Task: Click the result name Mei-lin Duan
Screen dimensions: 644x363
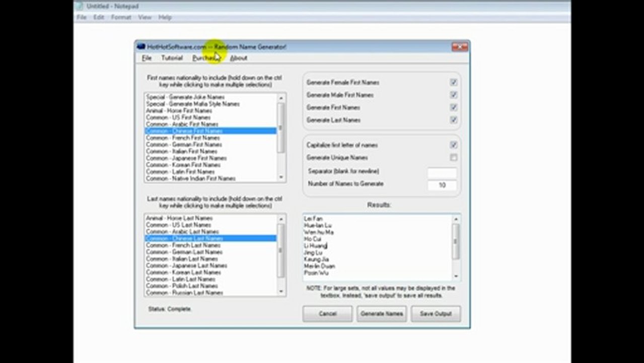Action: point(320,266)
